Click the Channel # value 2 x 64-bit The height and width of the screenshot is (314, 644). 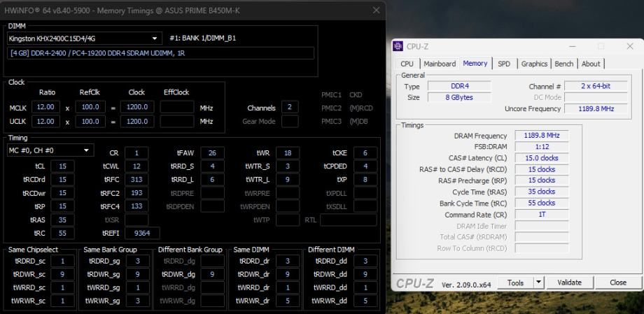[596, 86]
